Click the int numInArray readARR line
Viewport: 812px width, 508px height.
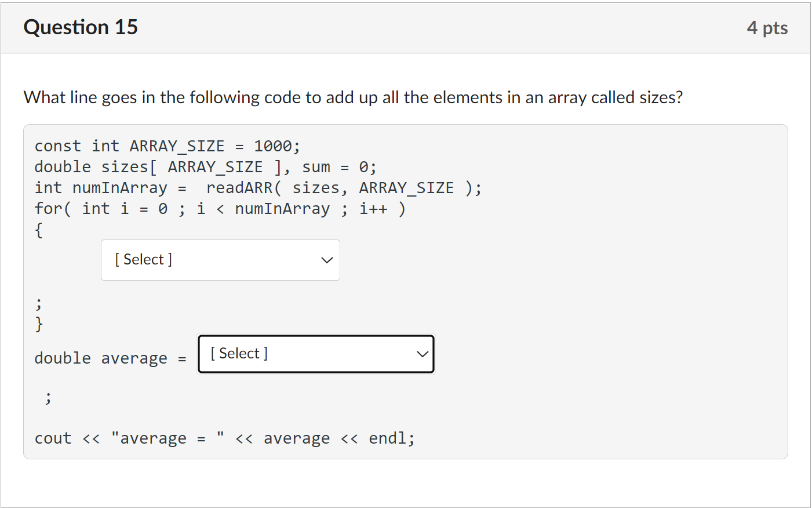[x=257, y=188]
